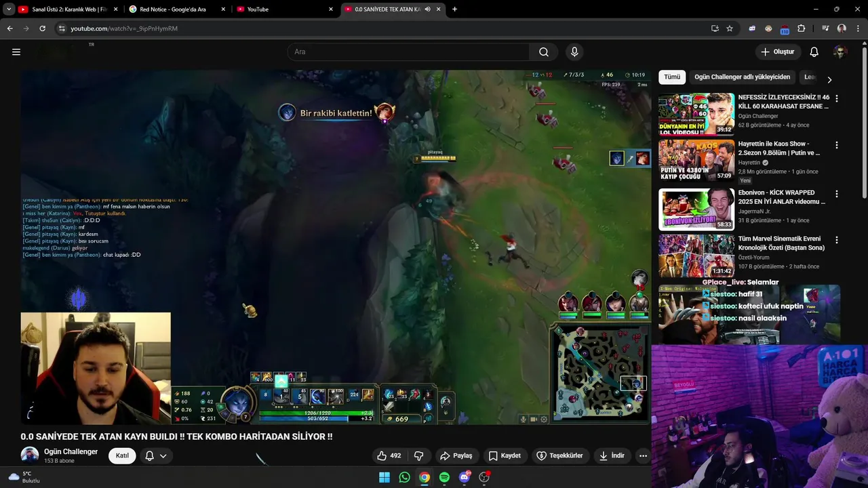Expand channel notification bell dropdown

pyautogui.click(x=163, y=455)
